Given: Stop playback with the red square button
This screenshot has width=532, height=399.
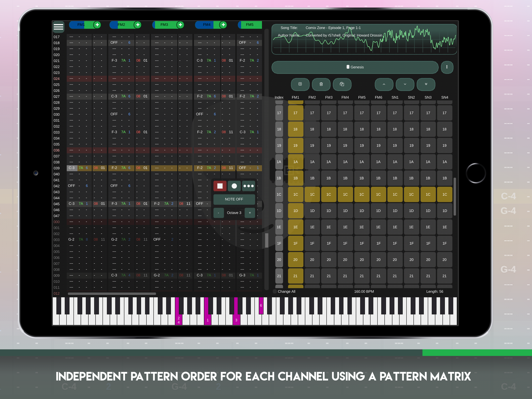Looking at the screenshot, I should [x=220, y=186].
